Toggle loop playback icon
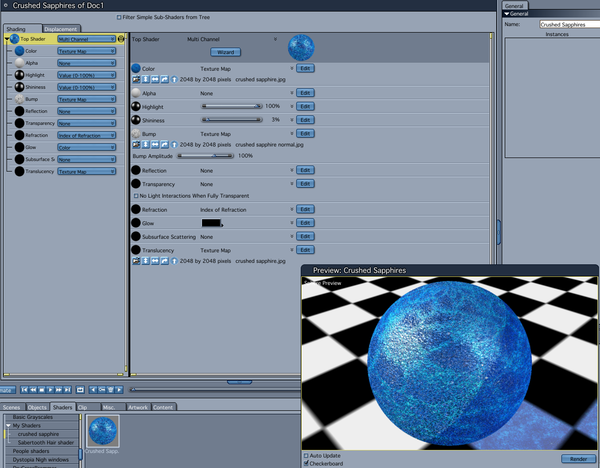Screen dimensions: 600x468 tap(80, 390)
